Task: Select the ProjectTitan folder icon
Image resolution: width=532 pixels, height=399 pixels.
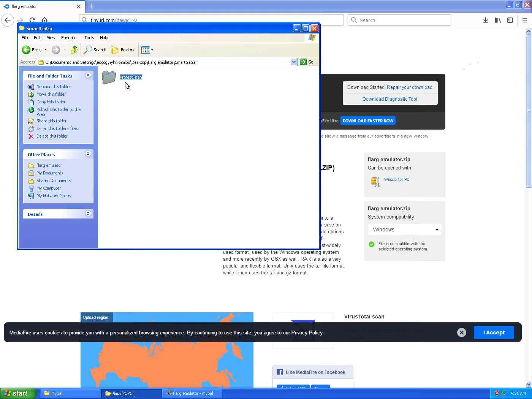Action: [x=109, y=78]
